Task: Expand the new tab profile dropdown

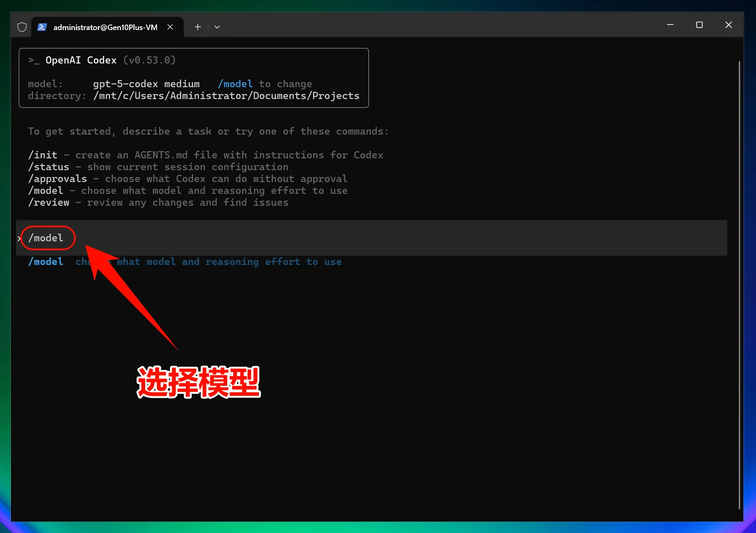Action: [217, 27]
